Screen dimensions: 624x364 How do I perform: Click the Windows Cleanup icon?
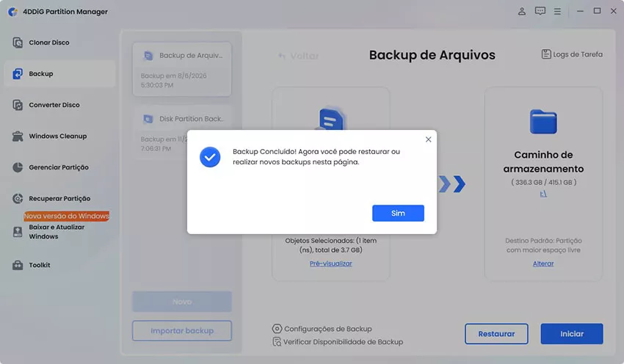tap(18, 136)
